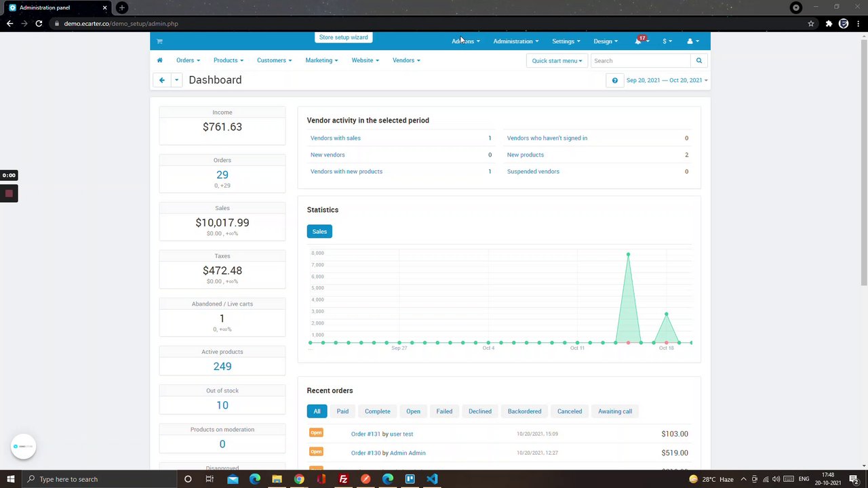Open the currency dollar dropdown
This screenshot has width=868, height=488.
(x=667, y=41)
